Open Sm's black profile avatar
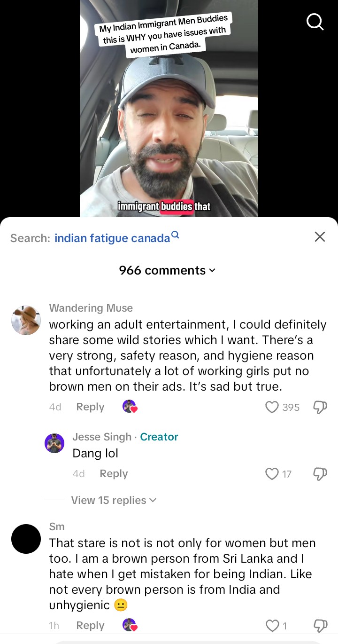Image resolution: width=338 pixels, height=644 pixels. [26, 539]
